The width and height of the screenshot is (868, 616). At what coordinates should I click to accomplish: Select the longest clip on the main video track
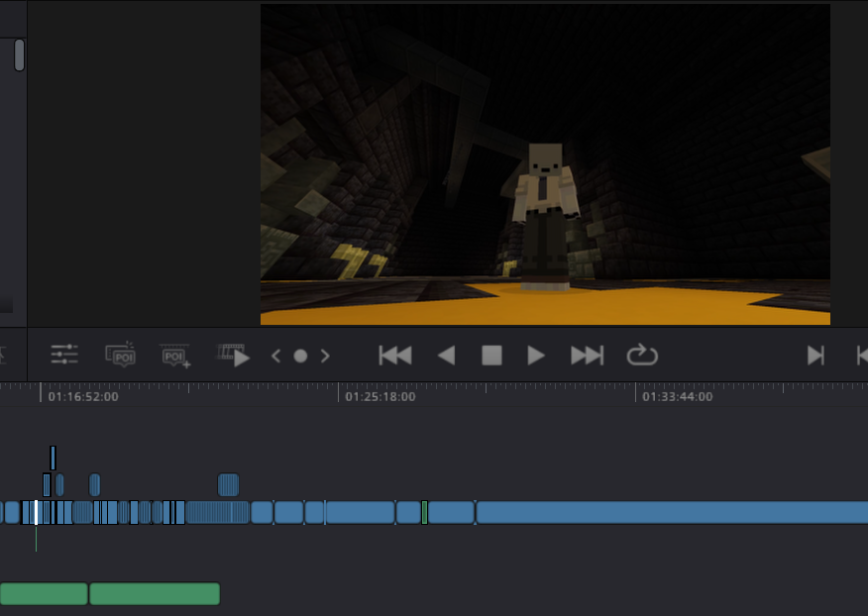coord(672,512)
